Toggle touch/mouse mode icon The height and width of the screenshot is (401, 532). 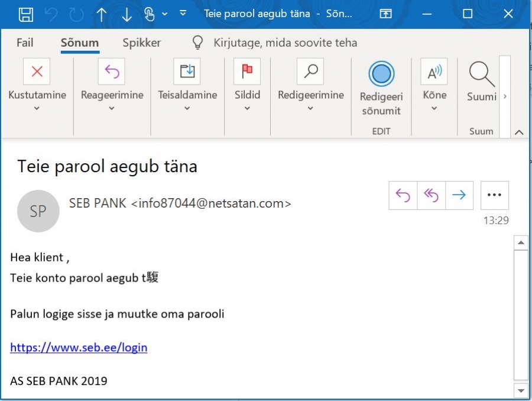click(150, 15)
